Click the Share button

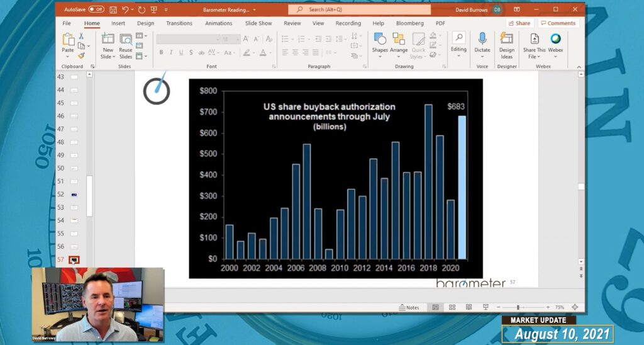click(x=519, y=23)
